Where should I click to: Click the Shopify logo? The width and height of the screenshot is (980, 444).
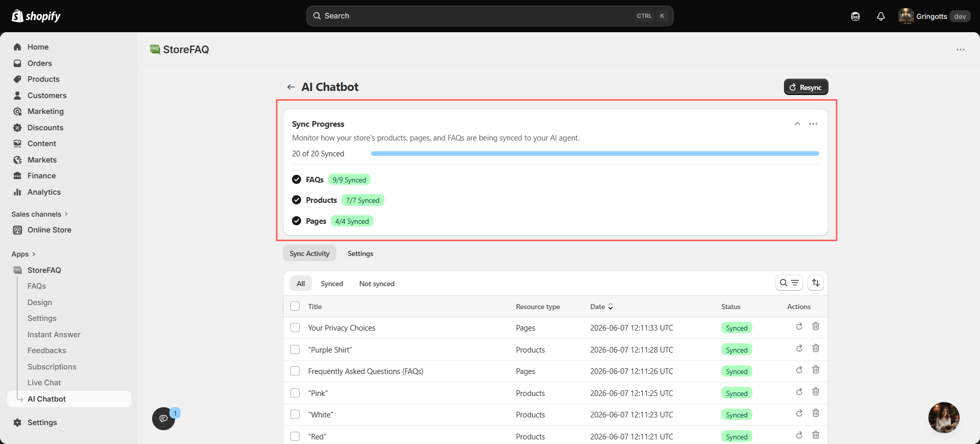[36, 16]
